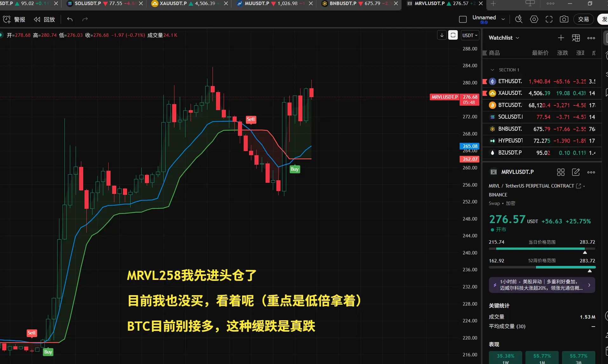Open the title bar three-dot menu
608x364 pixels.
coord(551,3)
